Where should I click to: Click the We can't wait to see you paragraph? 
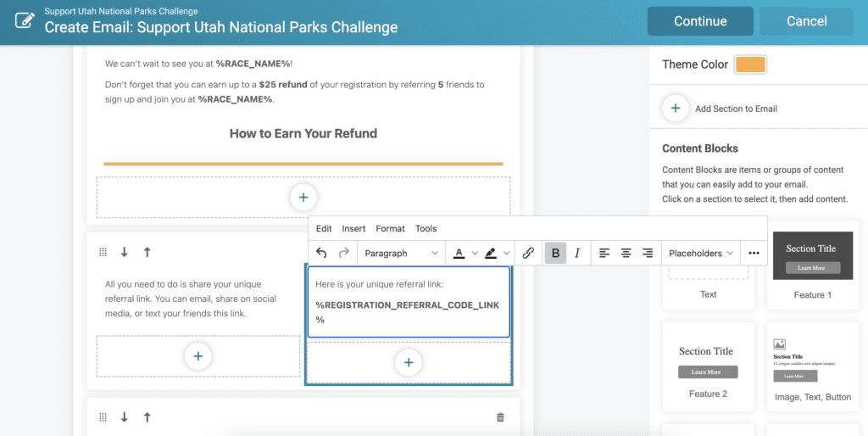pos(198,64)
